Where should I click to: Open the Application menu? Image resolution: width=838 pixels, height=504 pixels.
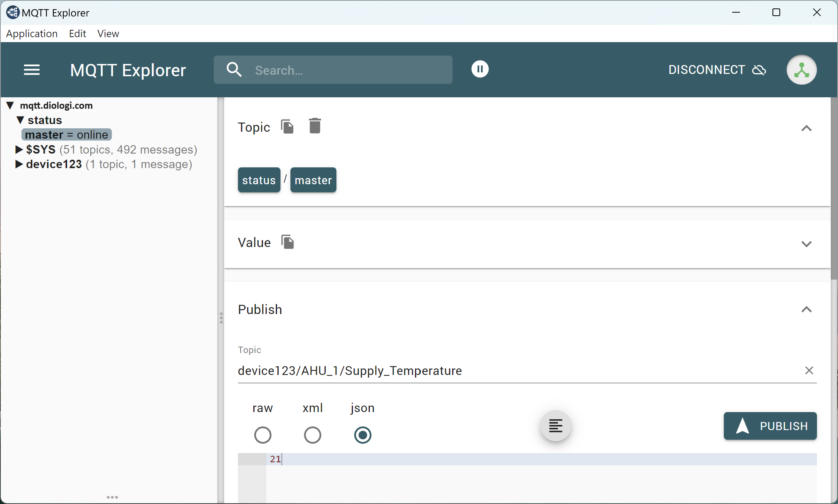tap(31, 34)
